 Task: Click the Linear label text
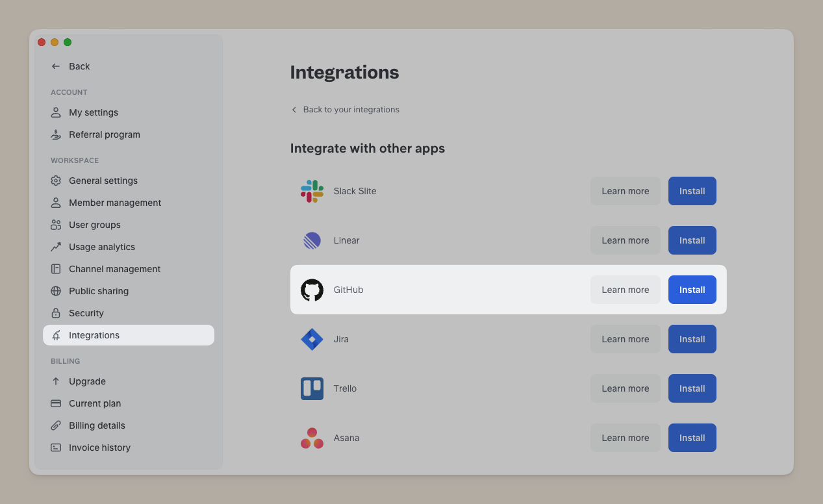pyautogui.click(x=346, y=240)
